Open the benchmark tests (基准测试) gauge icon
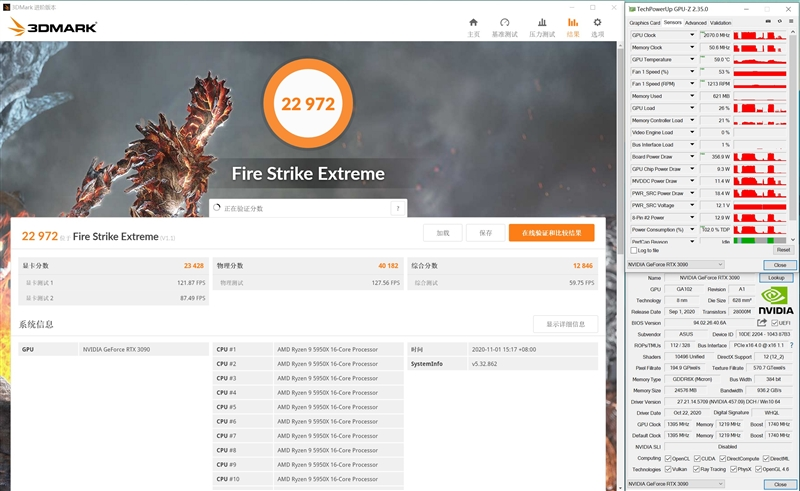 click(x=505, y=22)
